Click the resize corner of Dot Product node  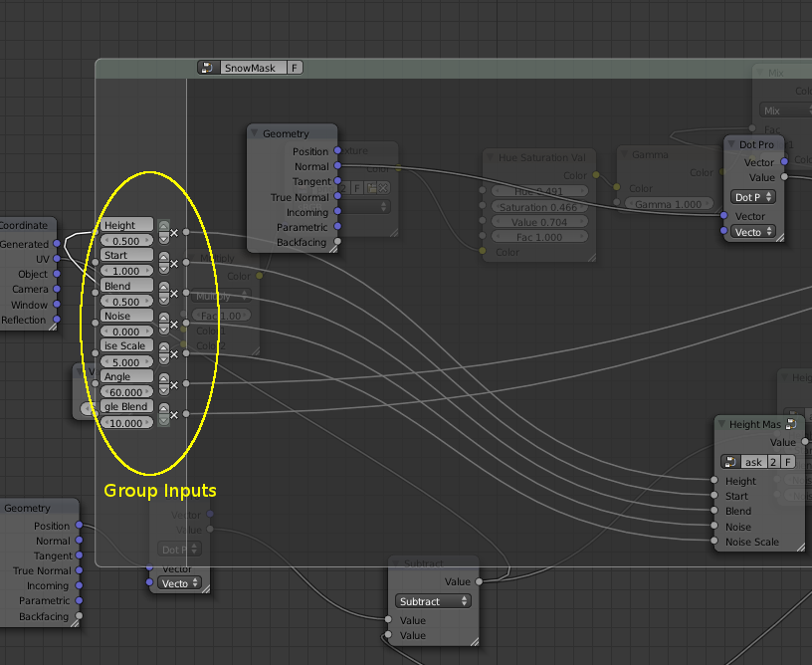tap(779, 237)
